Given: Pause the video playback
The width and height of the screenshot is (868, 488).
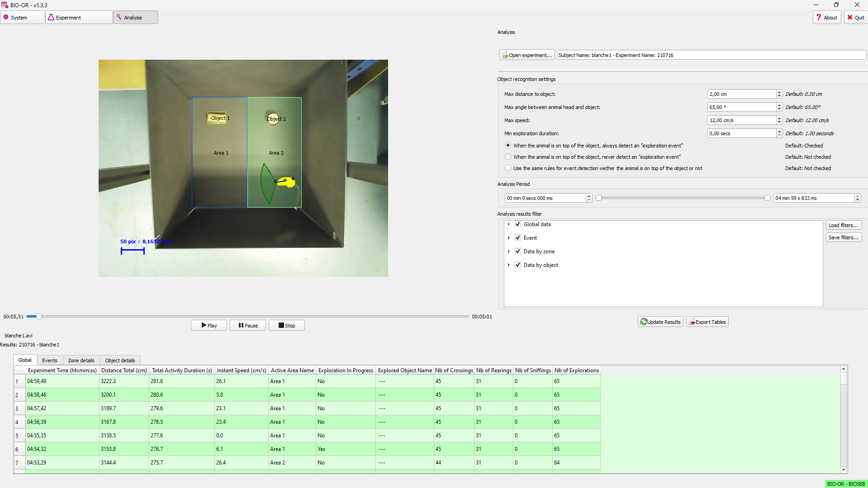Looking at the screenshot, I should (x=247, y=325).
